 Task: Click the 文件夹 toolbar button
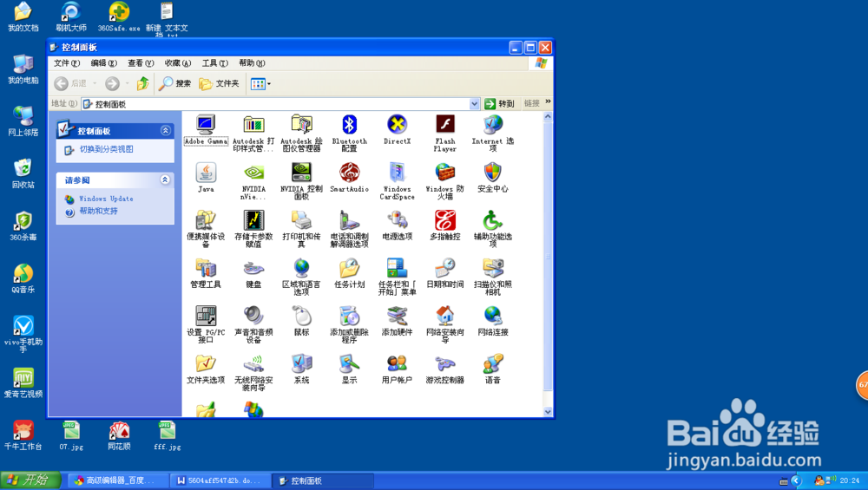[220, 83]
